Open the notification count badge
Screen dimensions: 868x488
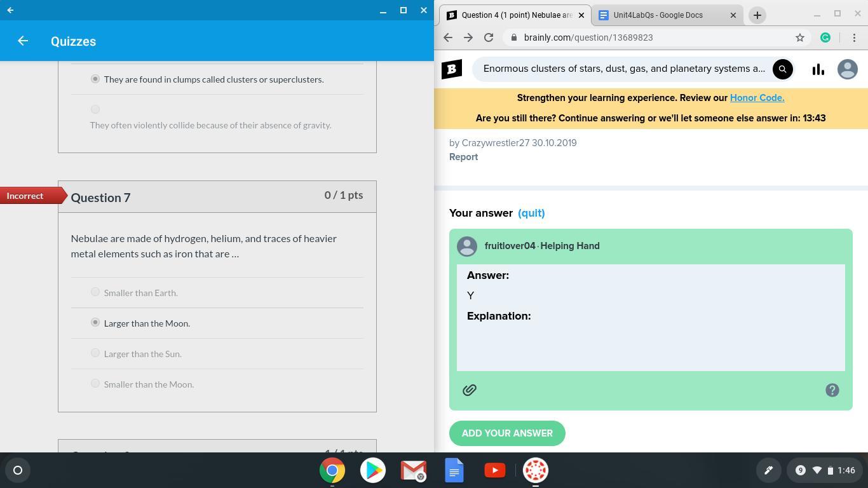point(801,470)
